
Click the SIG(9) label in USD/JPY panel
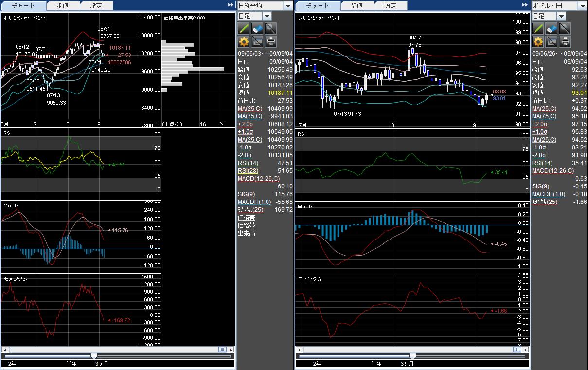tap(540, 186)
